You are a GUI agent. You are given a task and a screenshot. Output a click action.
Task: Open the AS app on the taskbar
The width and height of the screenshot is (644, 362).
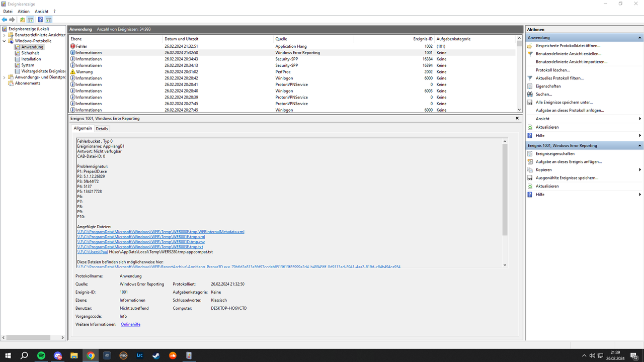(107, 355)
